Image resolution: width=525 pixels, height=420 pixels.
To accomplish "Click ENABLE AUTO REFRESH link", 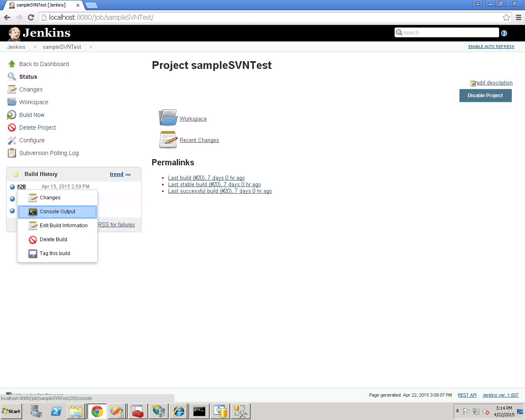I will [x=491, y=47].
